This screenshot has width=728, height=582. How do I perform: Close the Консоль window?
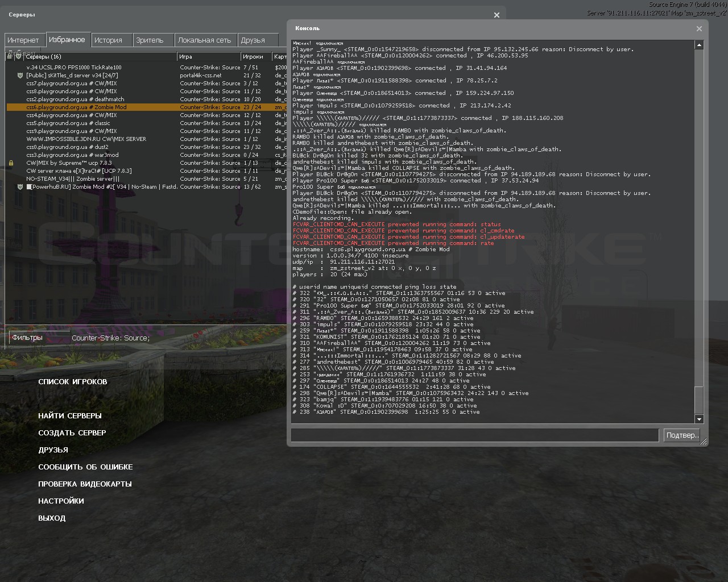pos(699,28)
